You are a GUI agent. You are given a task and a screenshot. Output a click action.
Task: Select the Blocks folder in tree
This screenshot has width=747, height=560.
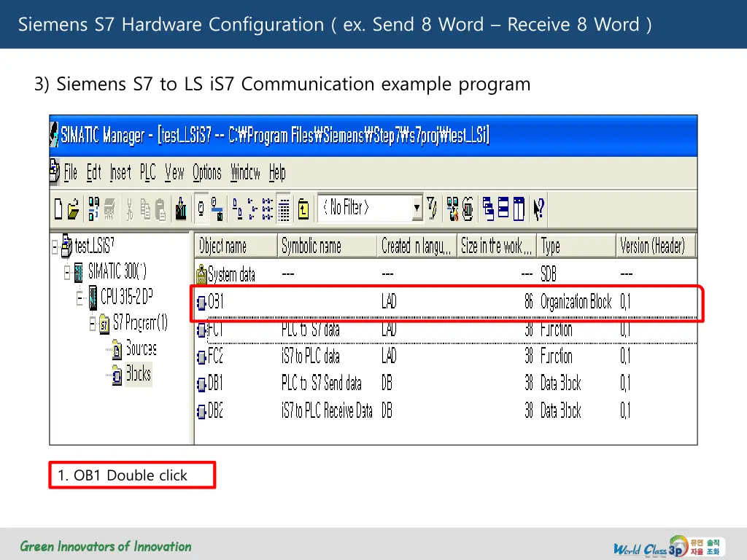point(138,374)
